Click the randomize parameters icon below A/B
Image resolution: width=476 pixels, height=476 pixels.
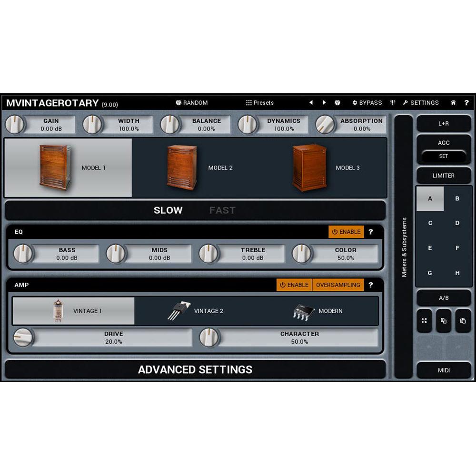(425, 321)
